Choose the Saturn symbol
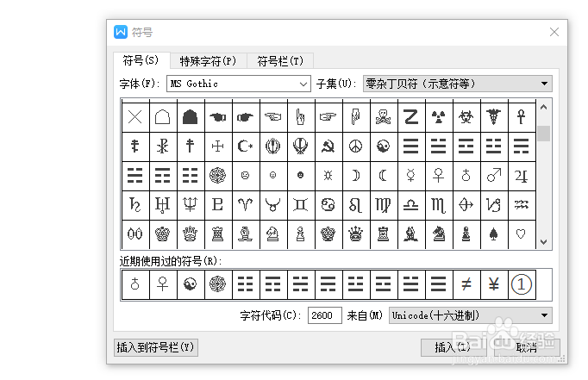Viewport: 588px width, 380px height. 135,204
